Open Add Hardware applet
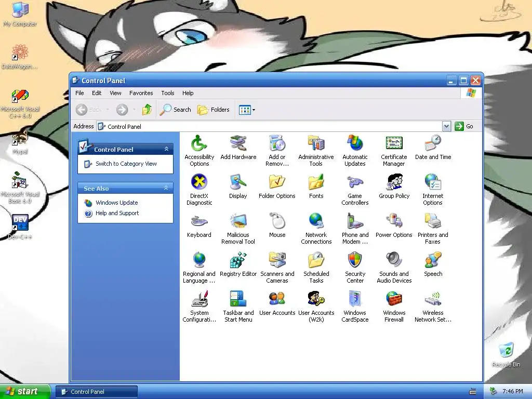Viewport: 532px width, 399px height. click(238, 143)
